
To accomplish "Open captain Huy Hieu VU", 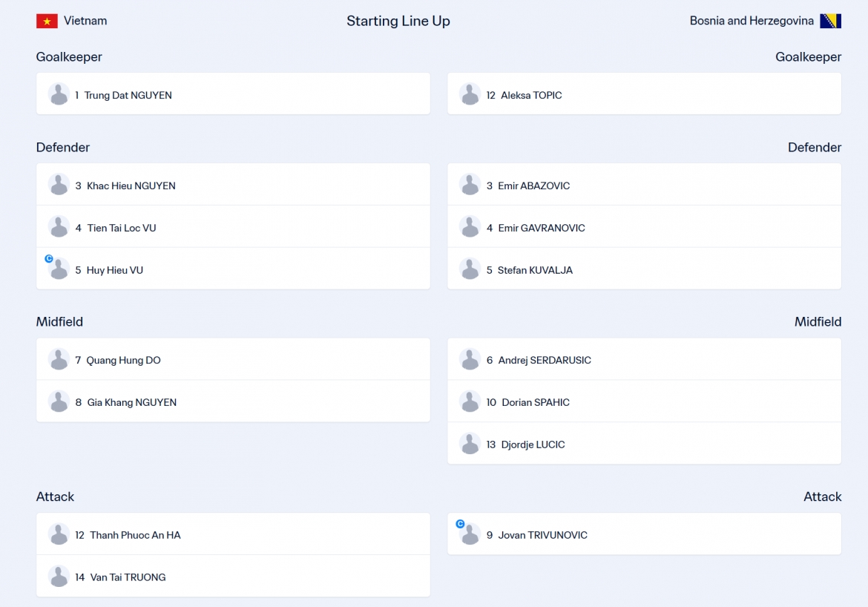I will [233, 269].
